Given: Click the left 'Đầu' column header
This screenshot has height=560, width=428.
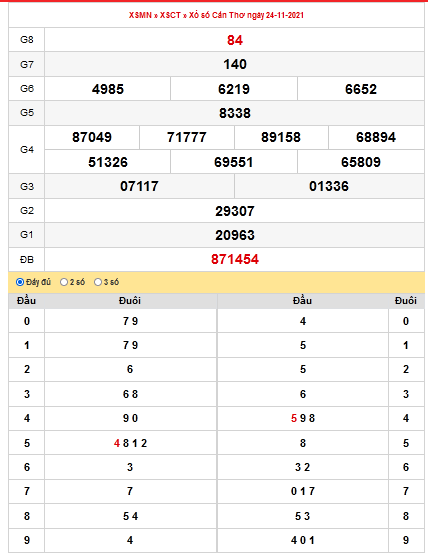Looking at the screenshot, I should [x=26, y=301].
